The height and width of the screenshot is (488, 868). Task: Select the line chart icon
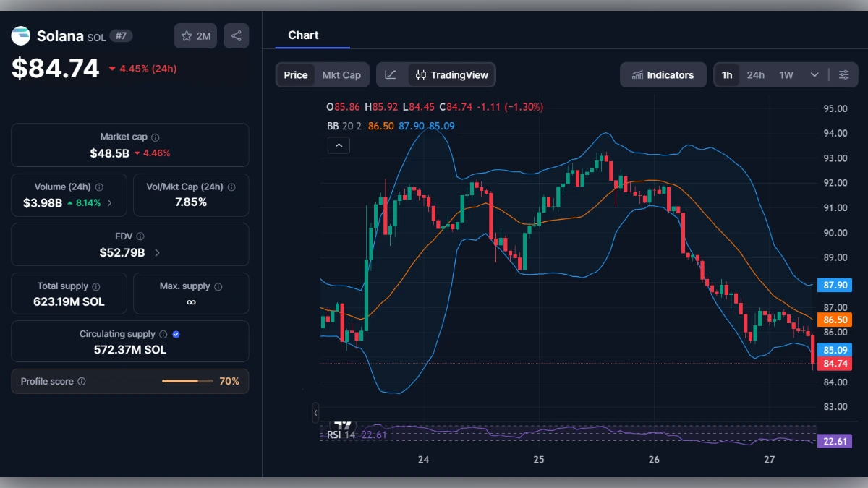(391, 74)
